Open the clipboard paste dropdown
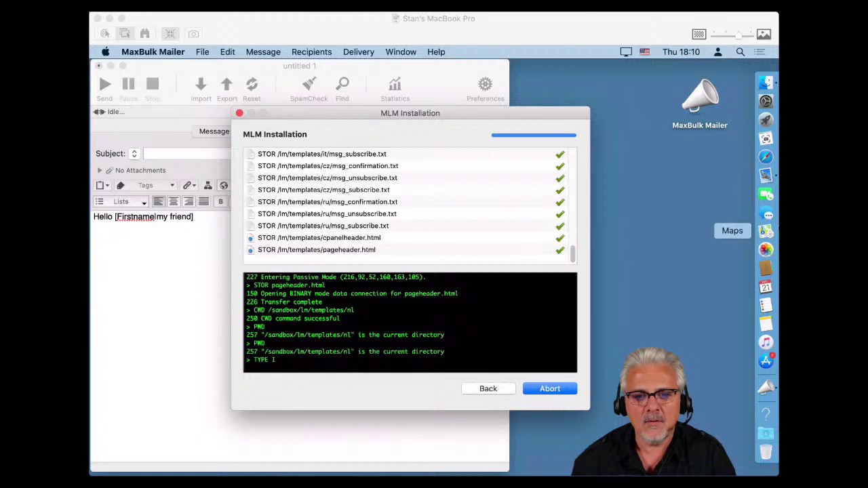Screen dimensions: 868x488 click(102, 185)
